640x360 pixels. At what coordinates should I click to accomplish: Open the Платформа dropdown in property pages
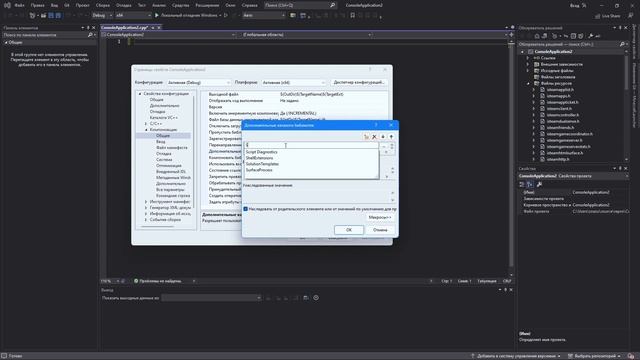(293, 82)
